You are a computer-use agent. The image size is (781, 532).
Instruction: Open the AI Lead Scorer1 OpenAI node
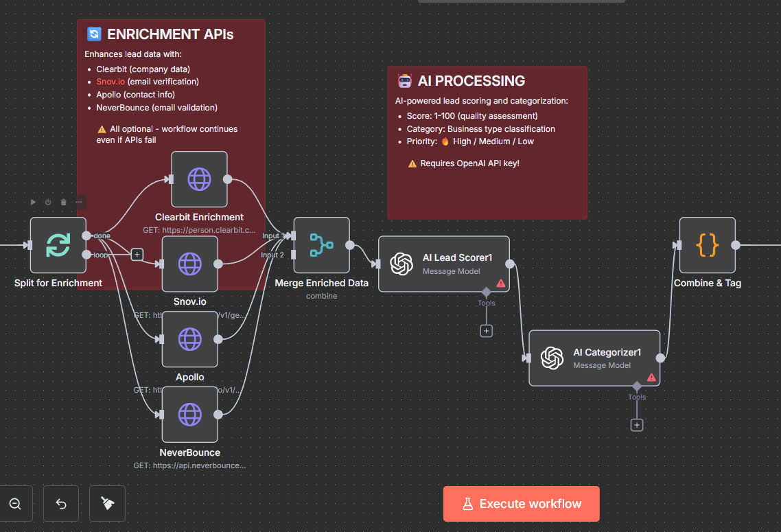click(444, 264)
